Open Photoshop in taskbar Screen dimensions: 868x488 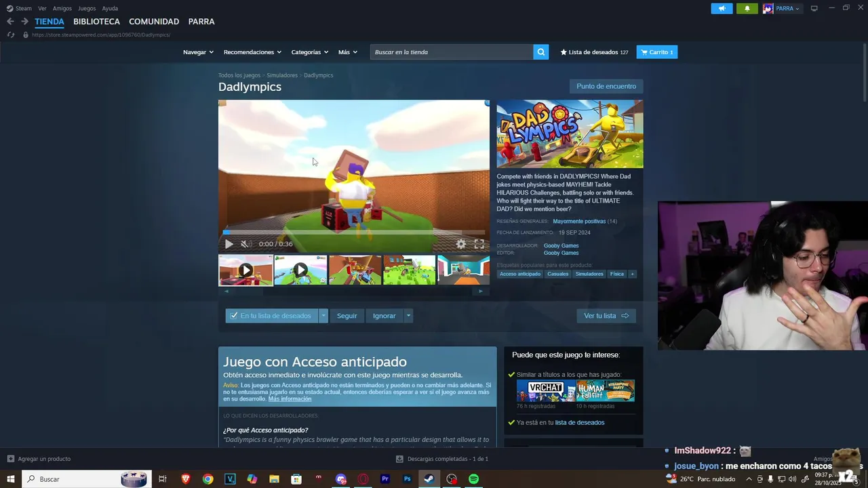point(408,479)
